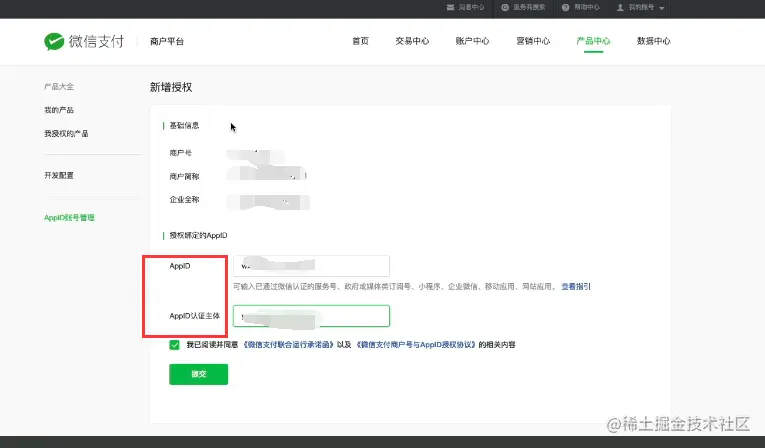Open the 查看指引 link
The image size is (765, 448).
(576, 286)
